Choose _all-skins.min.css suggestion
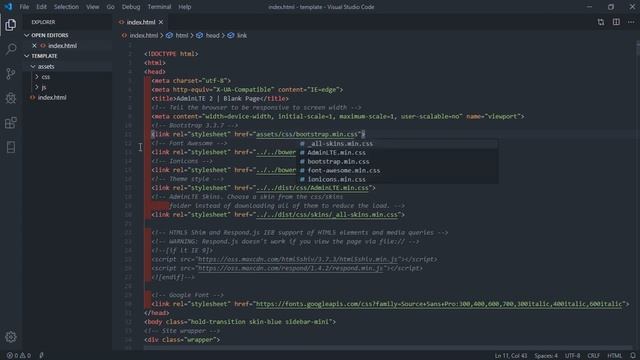Screen dimensions: 640x360 point(398,144)
